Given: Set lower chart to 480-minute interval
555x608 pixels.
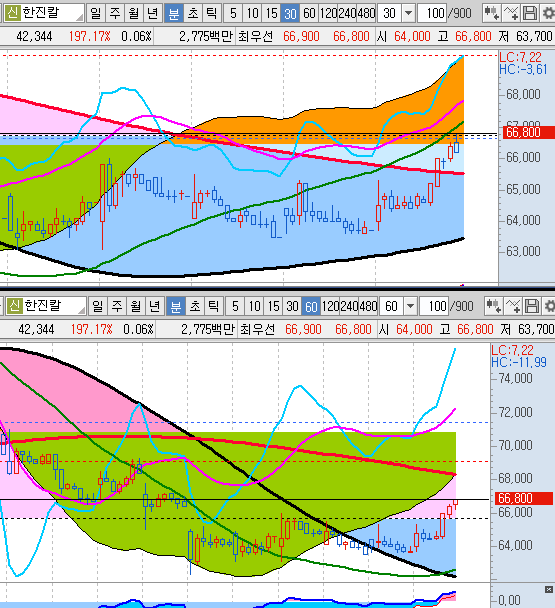Looking at the screenshot, I should 368,306.
